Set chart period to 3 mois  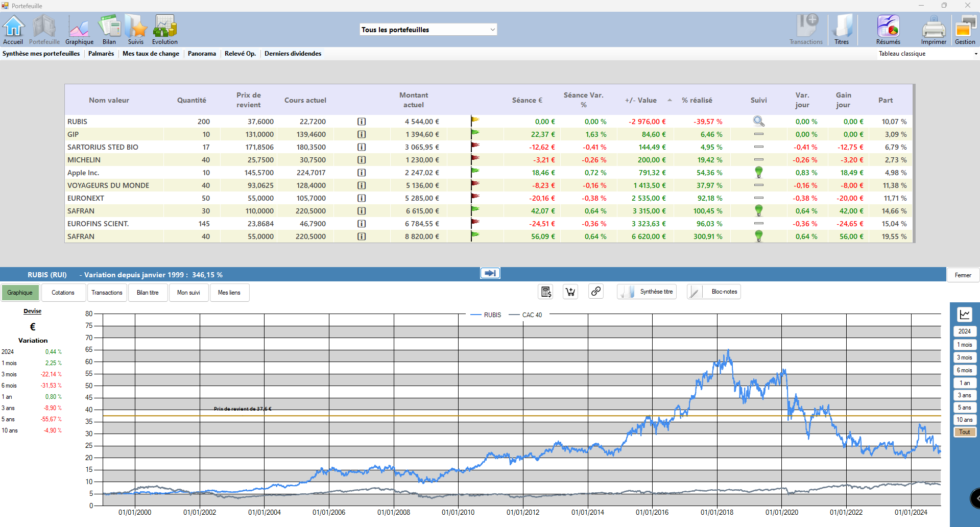pyautogui.click(x=965, y=357)
